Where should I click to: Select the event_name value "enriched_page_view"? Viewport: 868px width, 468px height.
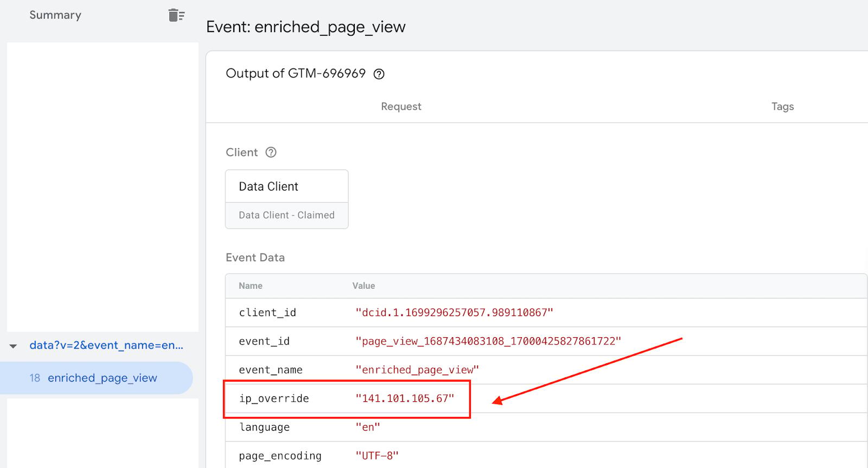pos(417,370)
